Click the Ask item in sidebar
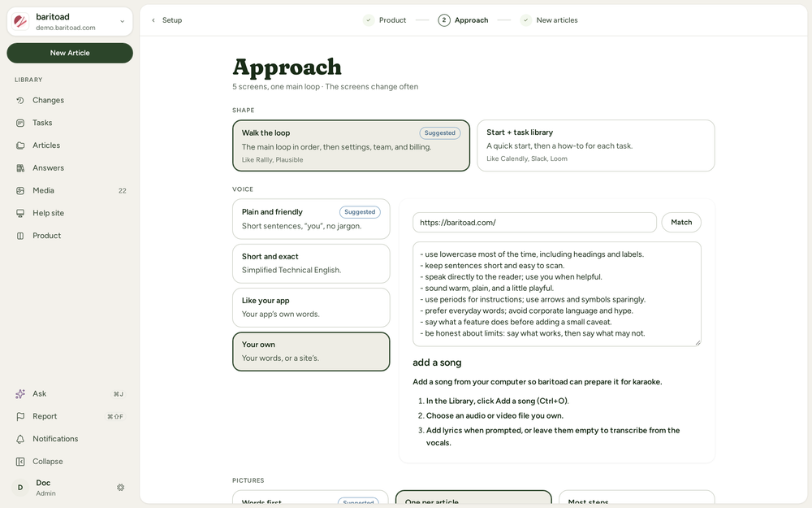812x508 pixels. (70, 394)
